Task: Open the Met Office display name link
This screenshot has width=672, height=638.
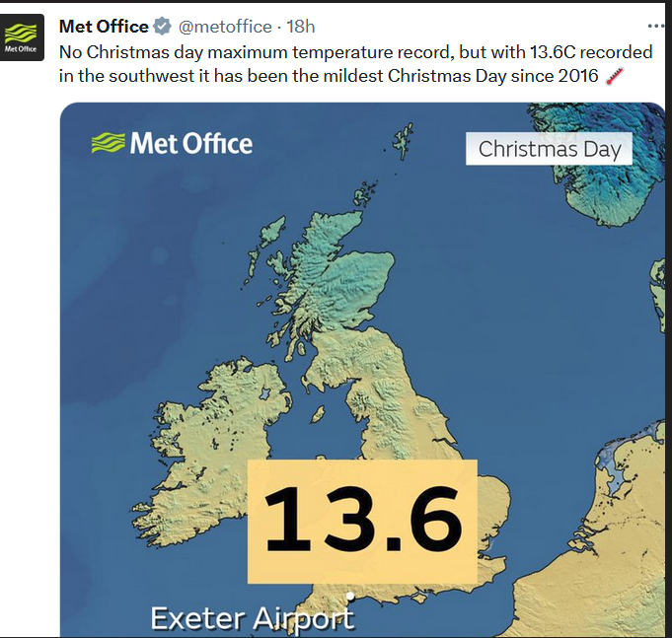Action: click(x=104, y=27)
